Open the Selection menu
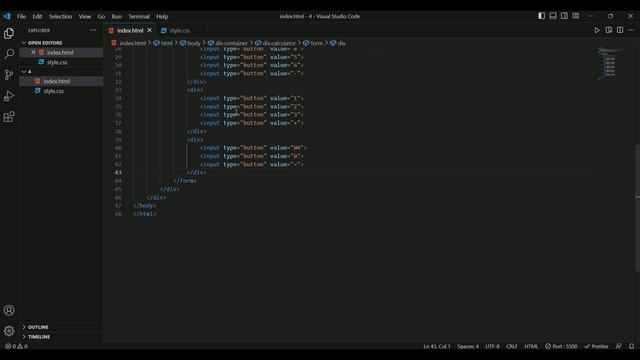The height and width of the screenshot is (360, 640). (60, 16)
